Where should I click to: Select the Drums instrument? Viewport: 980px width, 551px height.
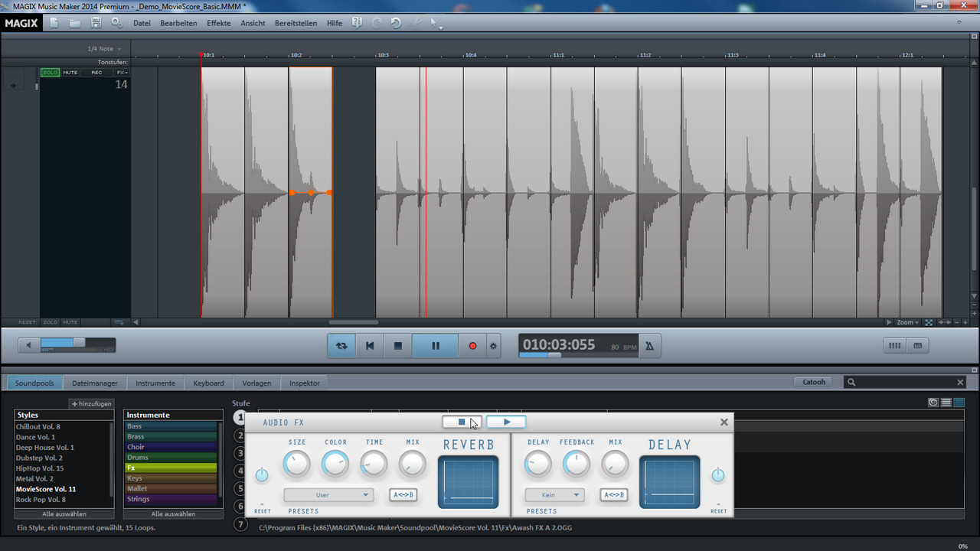[171, 458]
